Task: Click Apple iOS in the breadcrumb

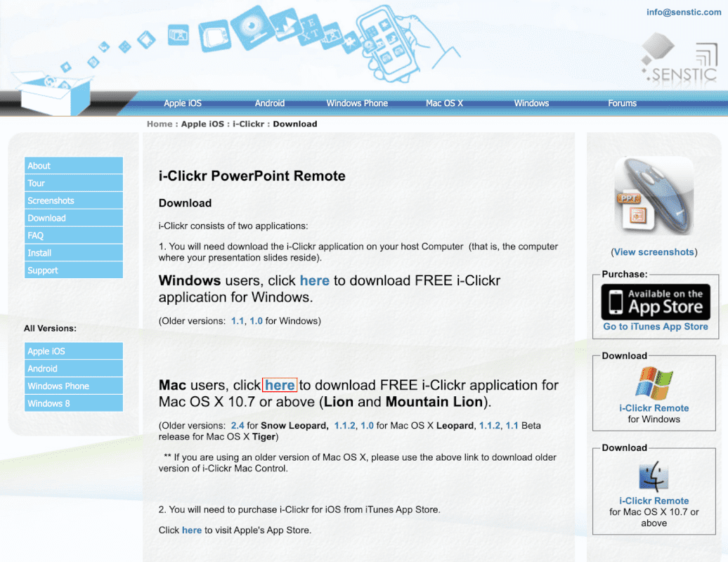Action: click(202, 124)
